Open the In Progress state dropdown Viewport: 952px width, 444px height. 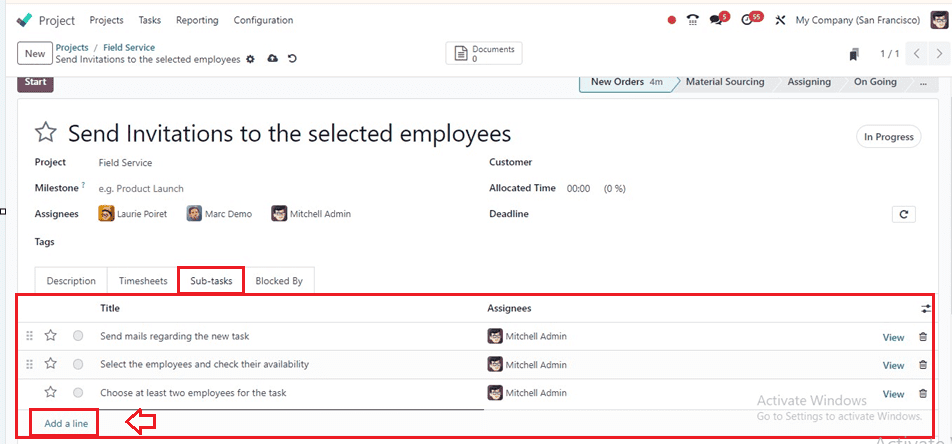888,137
